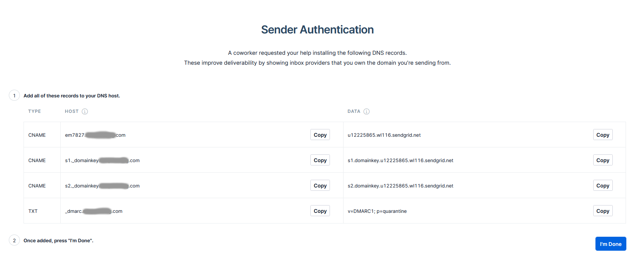Click the step 2 number circle
This screenshot has height=261, width=644.
(14, 240)
